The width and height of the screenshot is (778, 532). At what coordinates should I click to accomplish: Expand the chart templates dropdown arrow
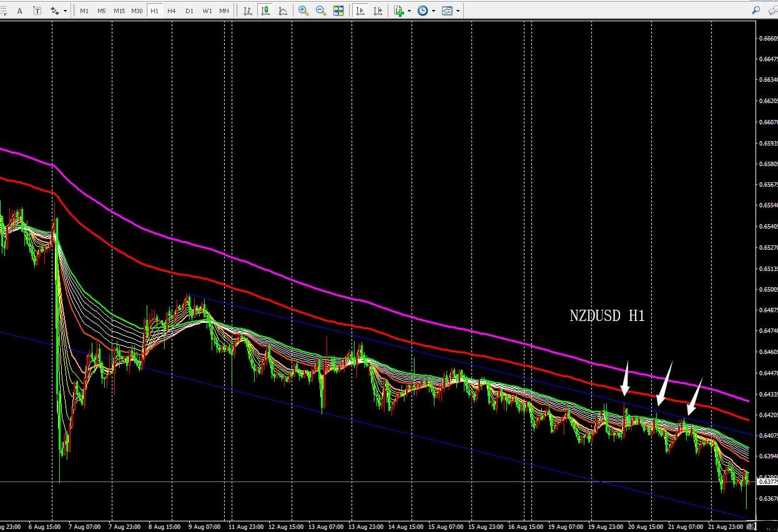458,11
